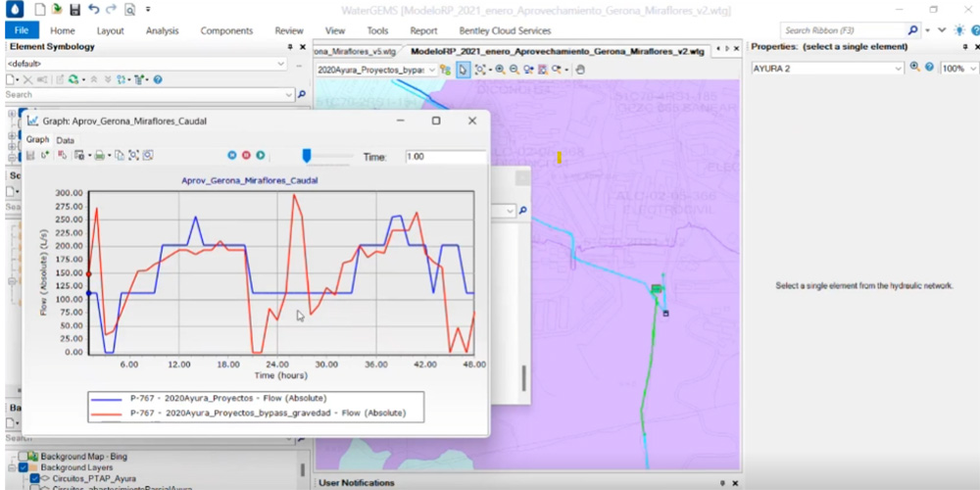Click the blue rewind playback button
Screen dimensions: 980x490
[x=232, y=155]
